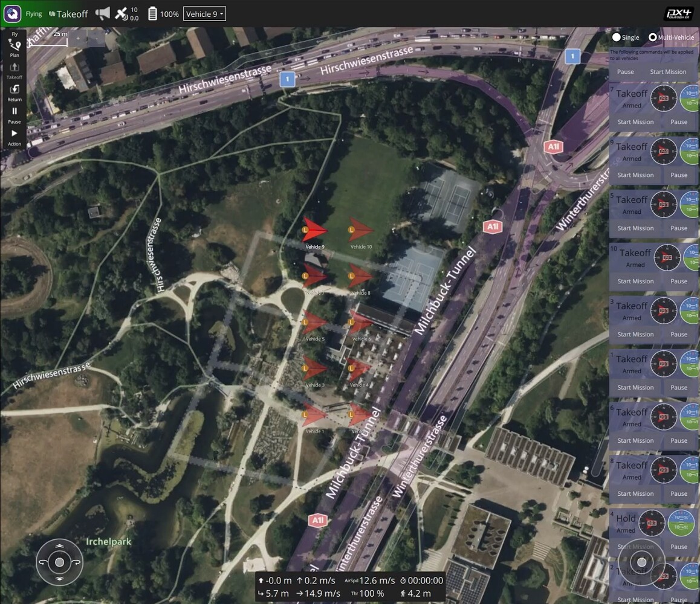Start Mission for all vehicles at once
This screenshot has height=604, width=700.
[668, 71]
